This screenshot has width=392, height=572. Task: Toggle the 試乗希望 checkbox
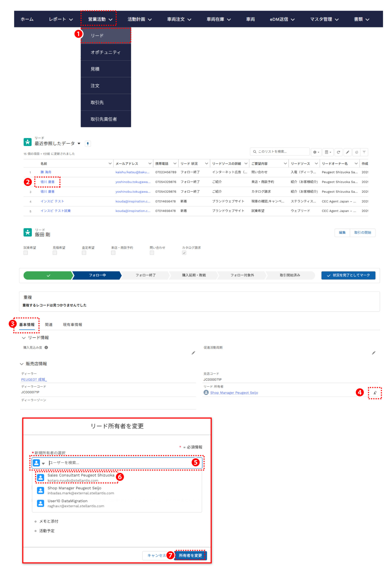pyautogui.click(x=26, y=253)
